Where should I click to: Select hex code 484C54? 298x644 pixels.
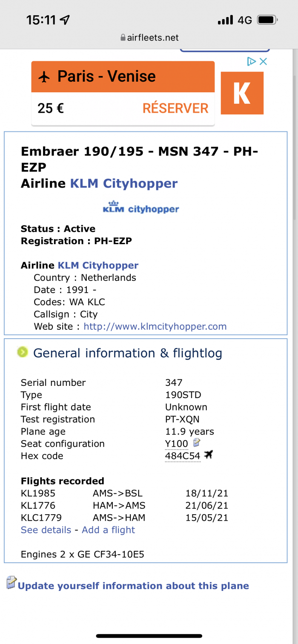[183, 456]
